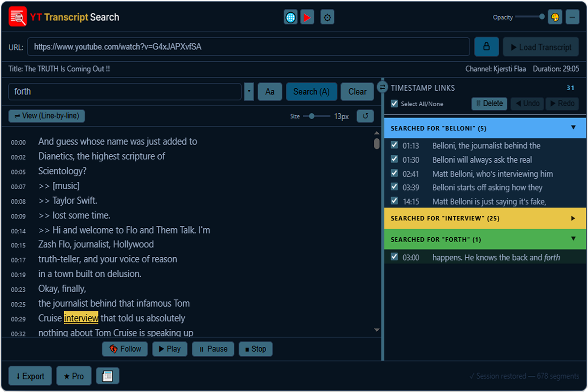Click the YouTube URL input field

point(249,47)
